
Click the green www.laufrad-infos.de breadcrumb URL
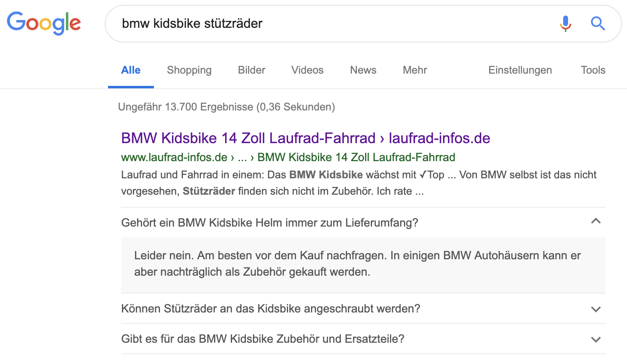click(288, 157)
